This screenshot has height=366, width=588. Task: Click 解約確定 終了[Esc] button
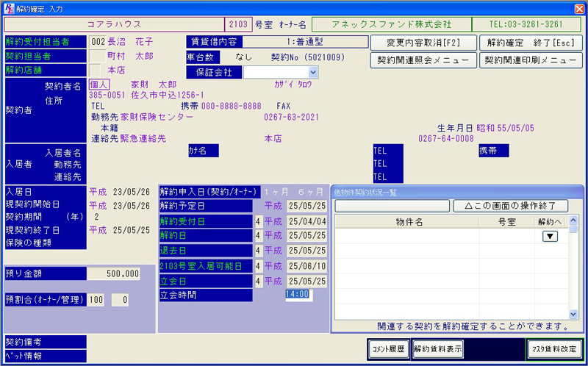coord(531,43)
